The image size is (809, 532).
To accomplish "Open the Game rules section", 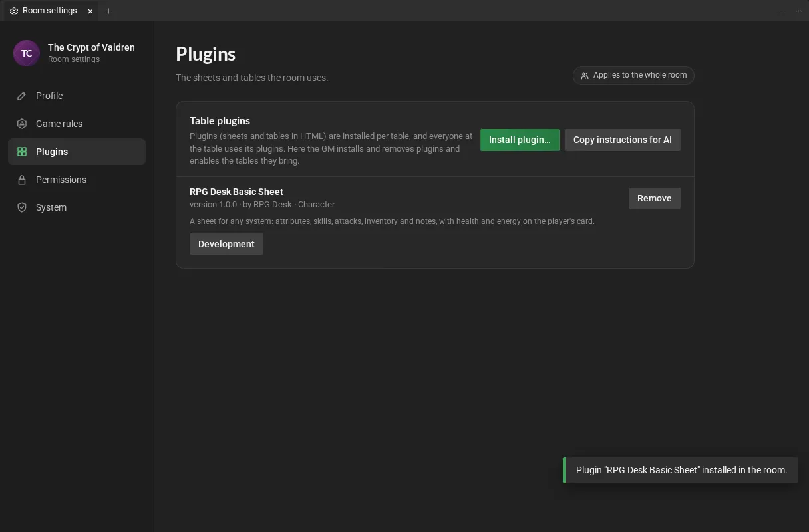I will tap(77, 124).
